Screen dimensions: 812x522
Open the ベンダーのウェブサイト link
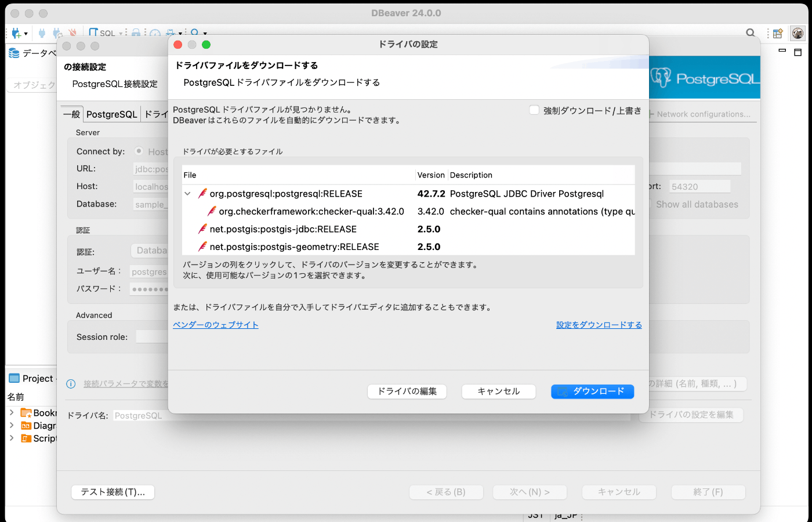tap(216, 325)
